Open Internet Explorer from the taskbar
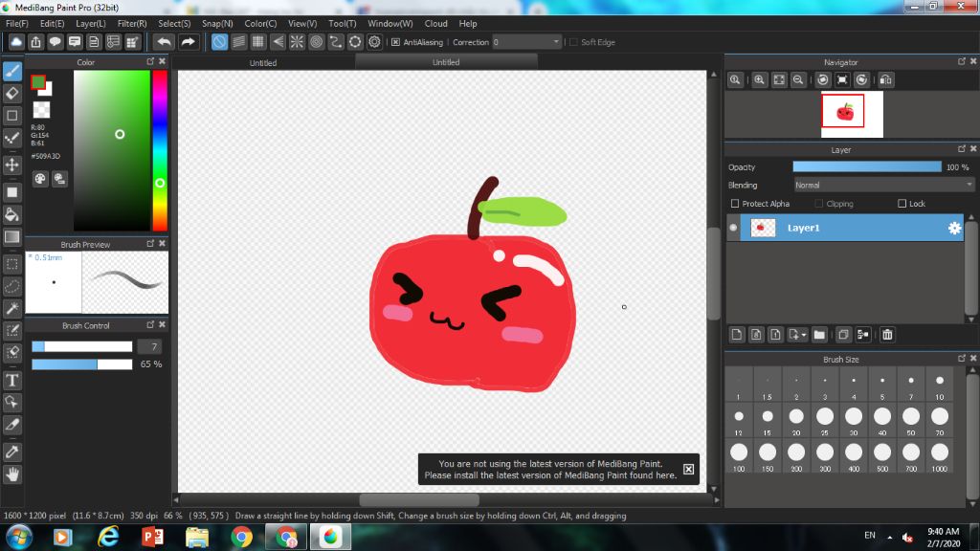The image size is (980, 551). click(108, 538)
